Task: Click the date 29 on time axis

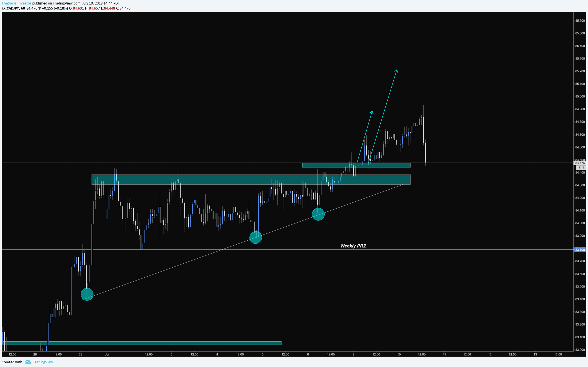Action: 81,354
